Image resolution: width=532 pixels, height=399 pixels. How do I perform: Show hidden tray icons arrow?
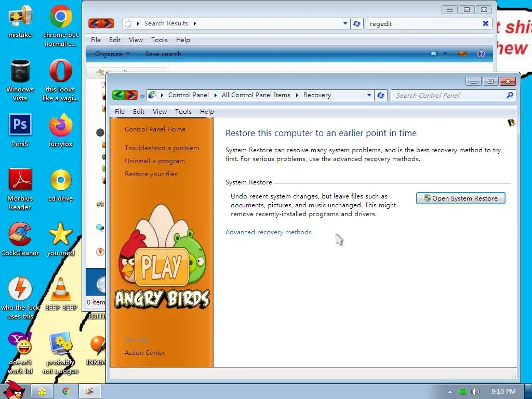[450, 392]
